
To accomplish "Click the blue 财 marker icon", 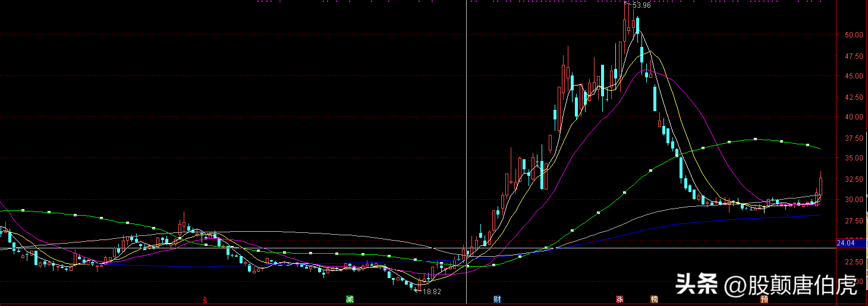I will [x=496, y=299].
